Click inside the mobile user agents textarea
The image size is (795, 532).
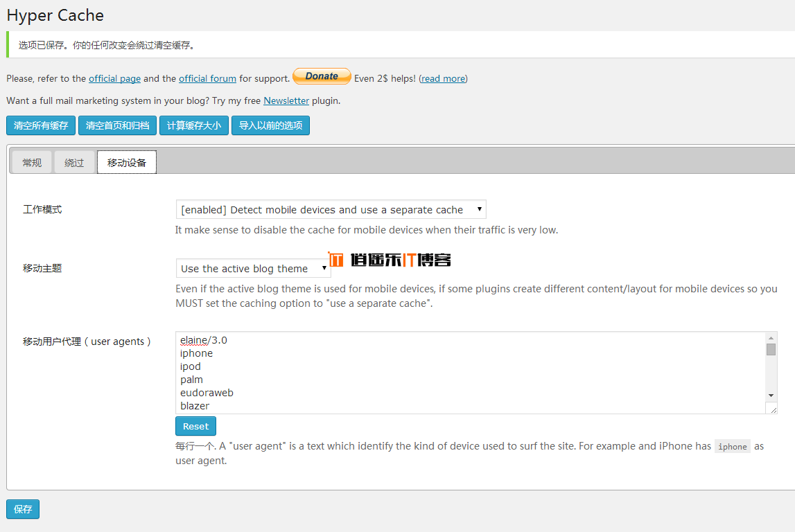(x=471, y=373)
